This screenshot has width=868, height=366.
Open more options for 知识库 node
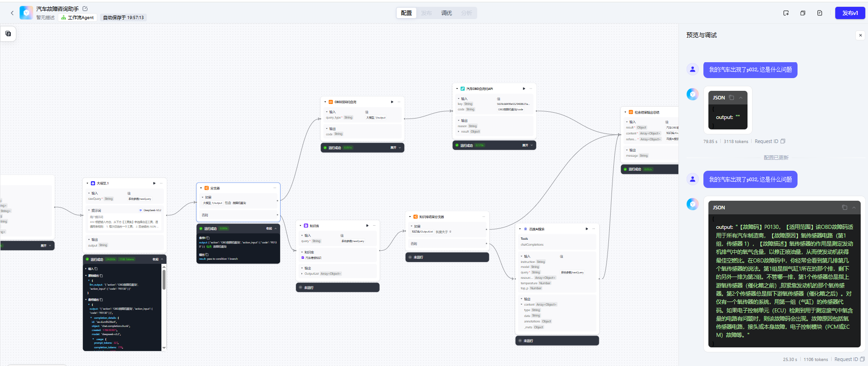point(374,226)
